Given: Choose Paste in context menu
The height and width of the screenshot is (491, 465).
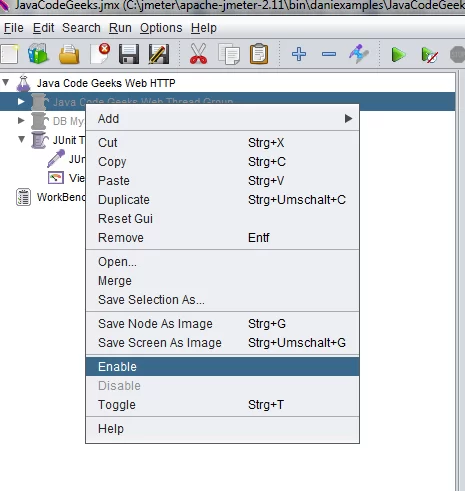Looking at the screenshot, I should (222, 181).
